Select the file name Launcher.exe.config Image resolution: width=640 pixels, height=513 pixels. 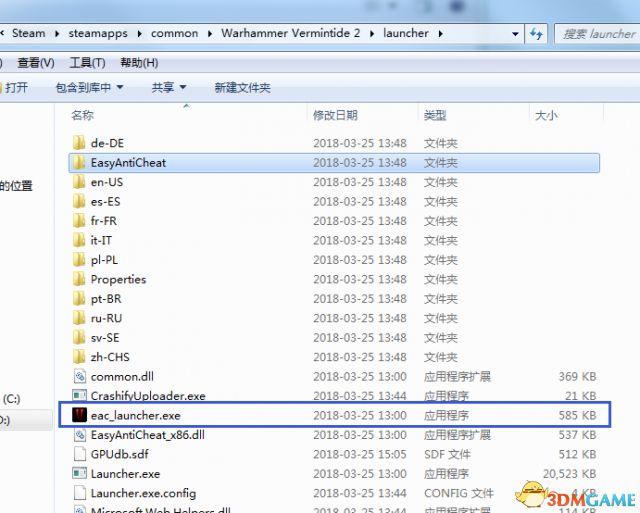click(x=143, y=493)
